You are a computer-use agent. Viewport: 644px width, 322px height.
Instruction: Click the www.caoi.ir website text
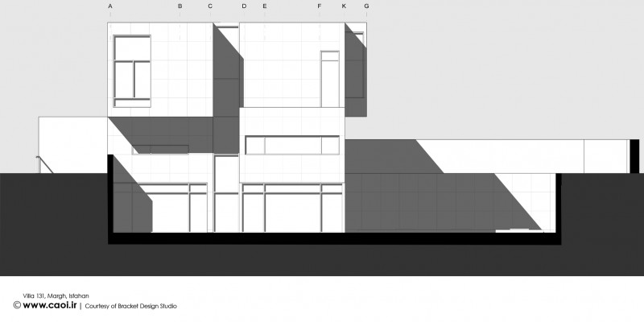(x=50, y=305)
